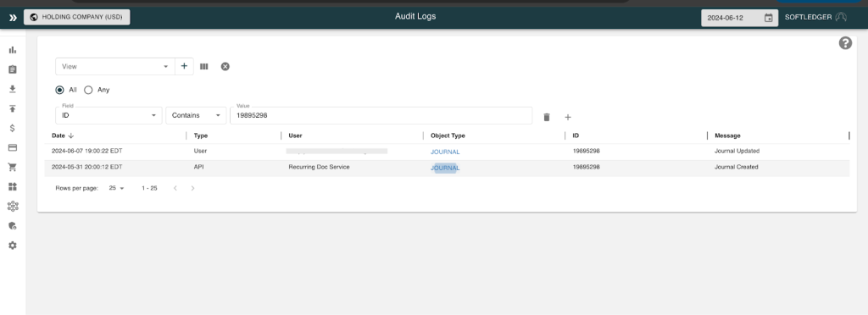
Task: Open the Field dropdown showing ID
Action: point(108,115)
